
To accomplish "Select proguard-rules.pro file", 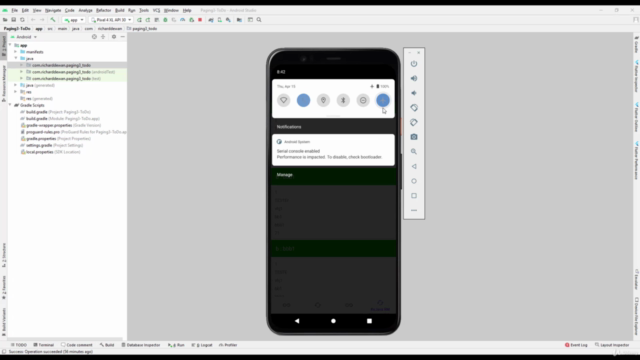I will click(x=73, y=132).
